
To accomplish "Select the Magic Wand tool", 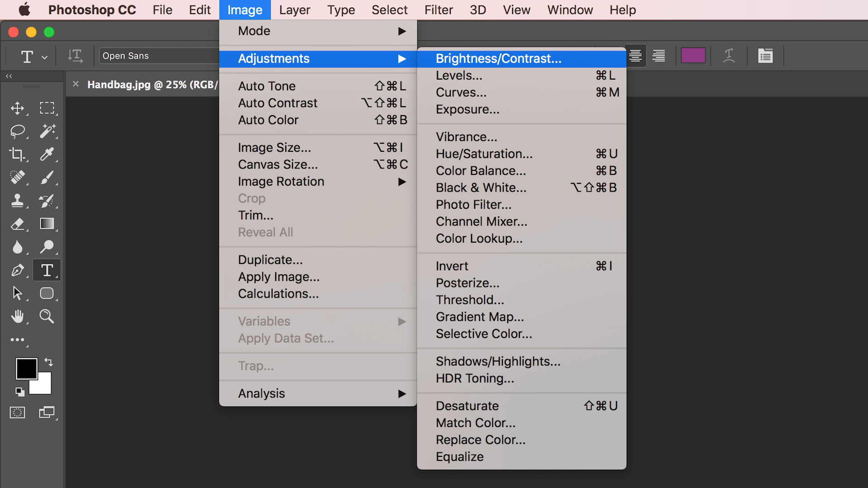I will [x=47, y=131].
